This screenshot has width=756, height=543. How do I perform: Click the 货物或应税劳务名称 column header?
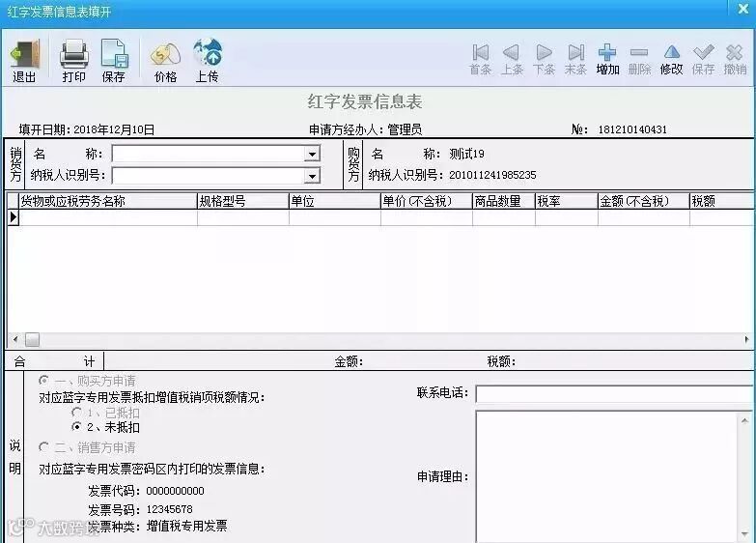coord(108,201)
